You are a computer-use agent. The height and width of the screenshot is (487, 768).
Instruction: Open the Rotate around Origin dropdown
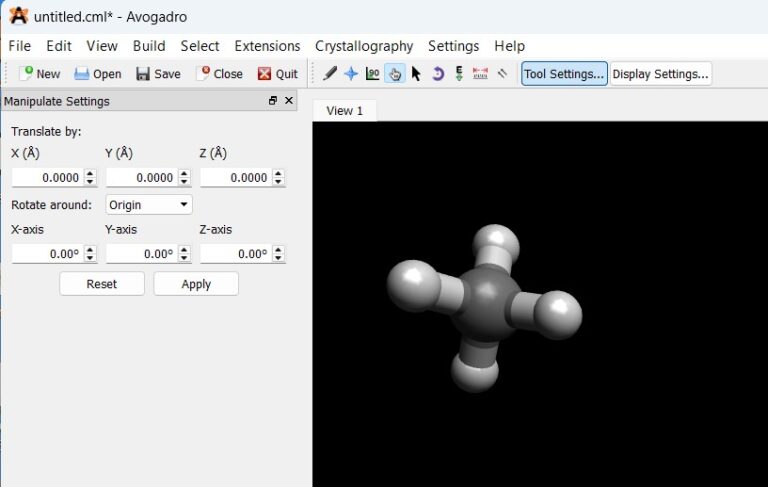coord(149,204)
